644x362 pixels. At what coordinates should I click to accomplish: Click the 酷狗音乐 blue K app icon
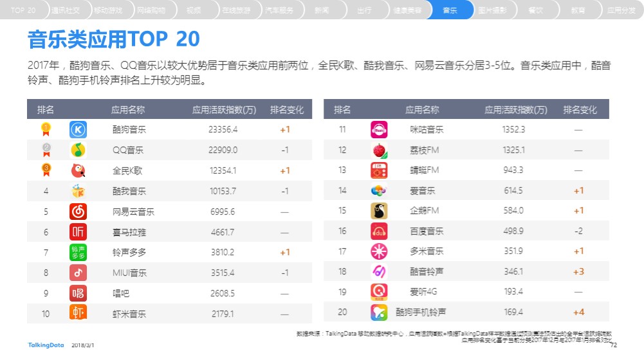tap(78, 130)
